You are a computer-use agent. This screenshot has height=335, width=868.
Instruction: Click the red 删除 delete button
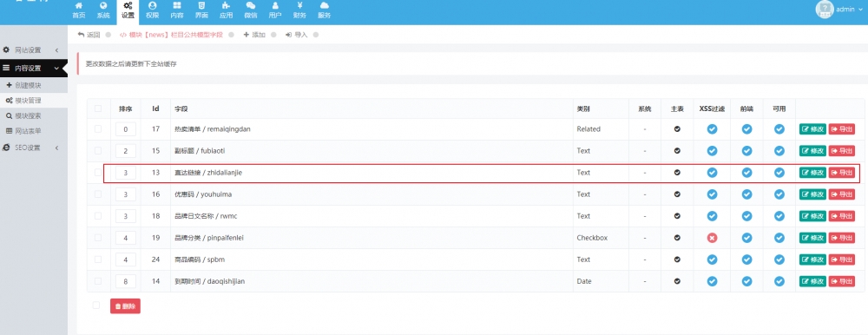(125, 305)
